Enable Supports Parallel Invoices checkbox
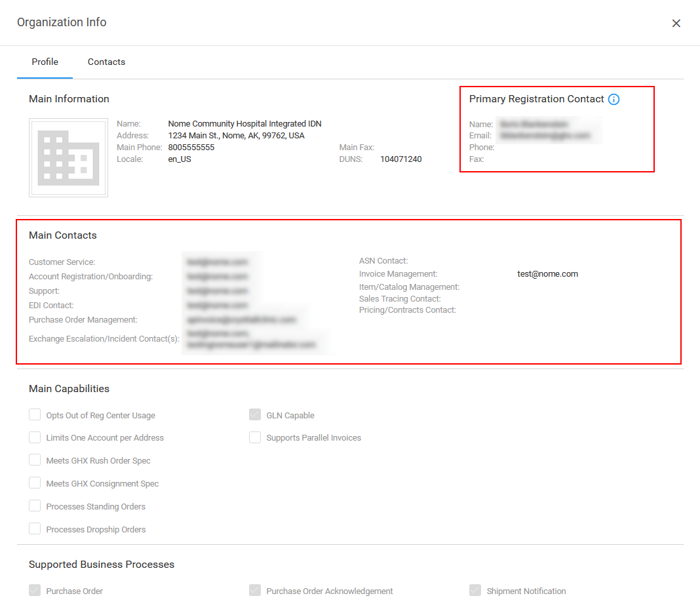This screenshot has width=700, height=598. tap(255, 437)
